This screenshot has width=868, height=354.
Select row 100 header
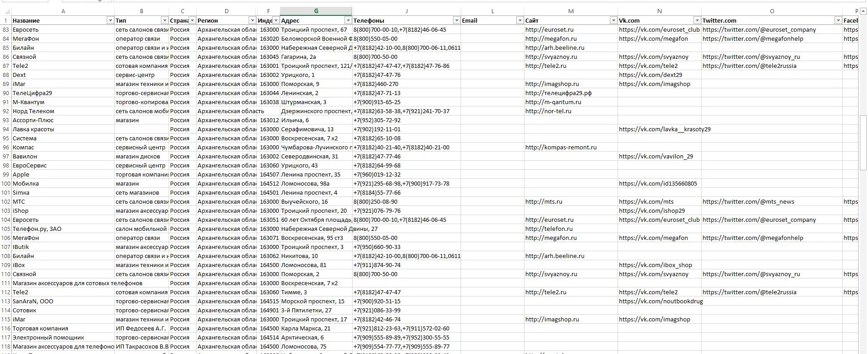pyautogui.click(x=6, y=183)
